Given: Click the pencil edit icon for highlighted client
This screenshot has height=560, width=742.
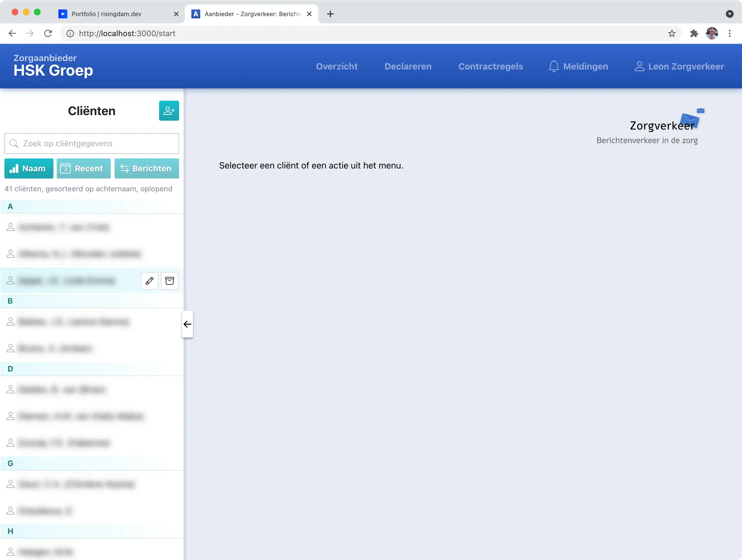Looking at the screenshot, I should 150,281.
